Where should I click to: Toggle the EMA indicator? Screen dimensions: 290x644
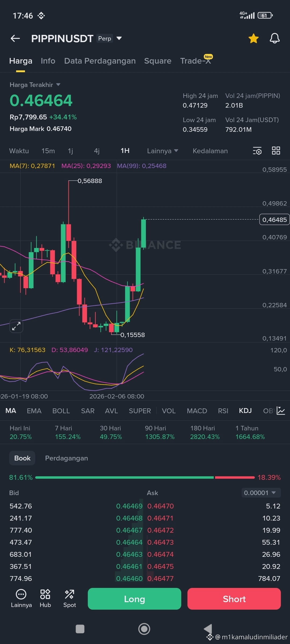coord(34,411)
